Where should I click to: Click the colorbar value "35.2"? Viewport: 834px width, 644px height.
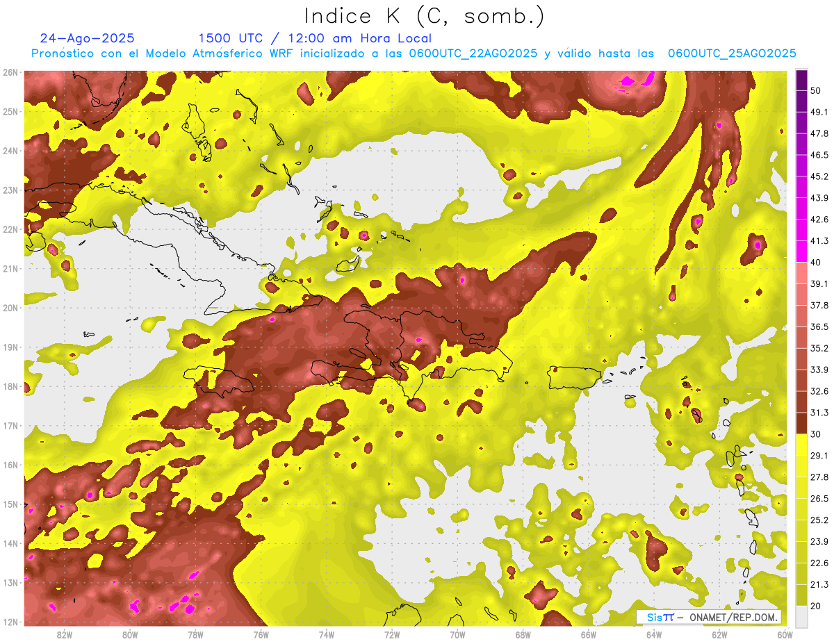pos(819,348)
